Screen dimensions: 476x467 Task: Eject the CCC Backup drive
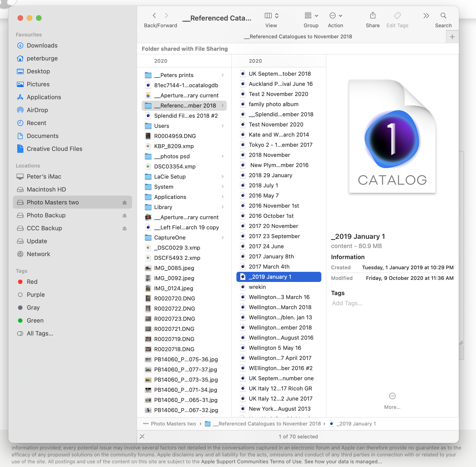pos(124,228)
